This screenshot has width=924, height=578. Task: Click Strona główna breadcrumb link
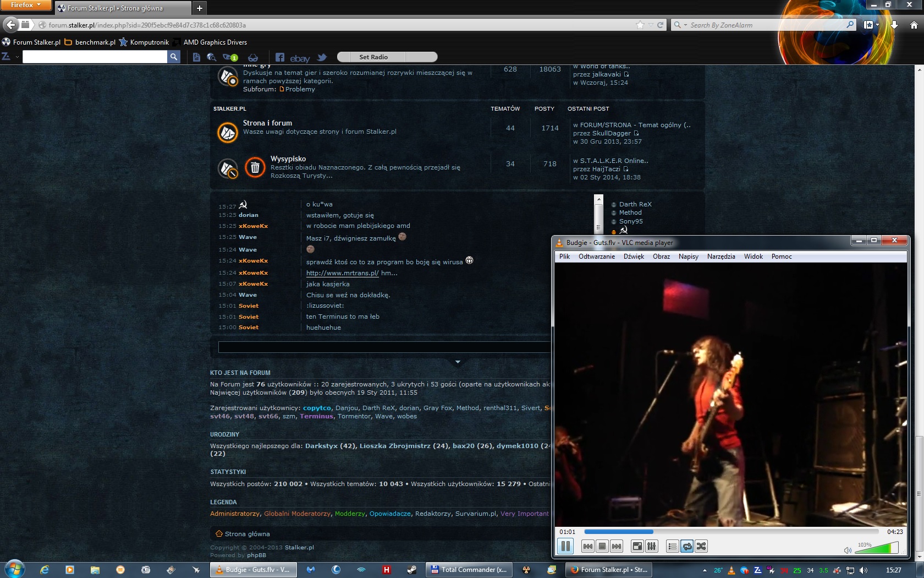click(247, 534)
